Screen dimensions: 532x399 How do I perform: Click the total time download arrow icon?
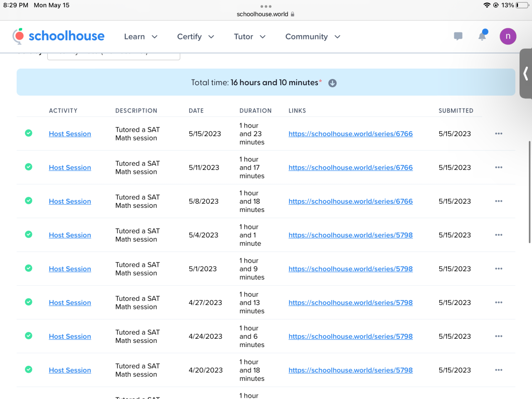(332, 83)
